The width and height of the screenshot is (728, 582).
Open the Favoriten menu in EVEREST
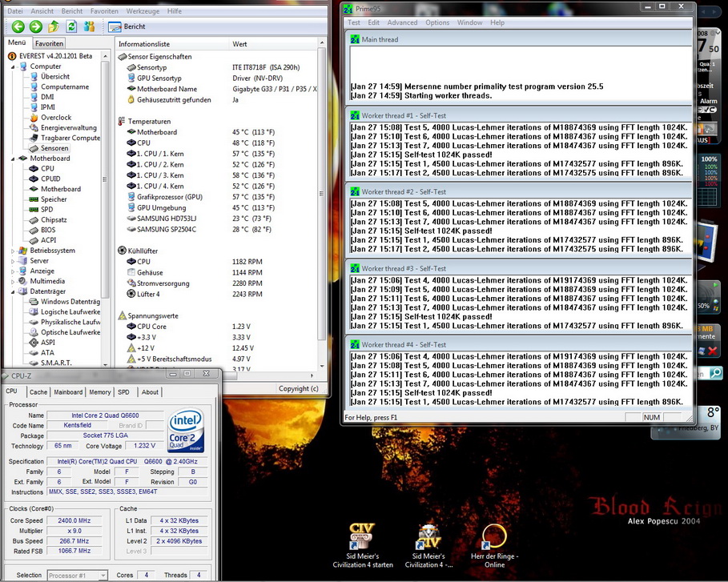click(104, 10)
